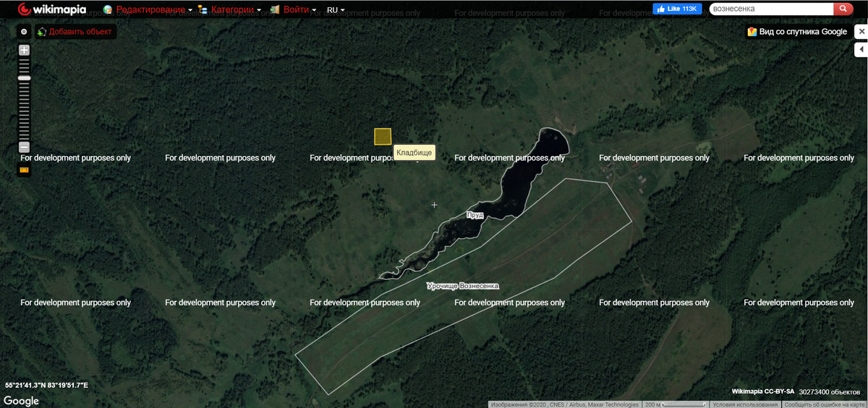
Task: Select the Урочище Вознесенка label
Action: click(x=463, y=286)
